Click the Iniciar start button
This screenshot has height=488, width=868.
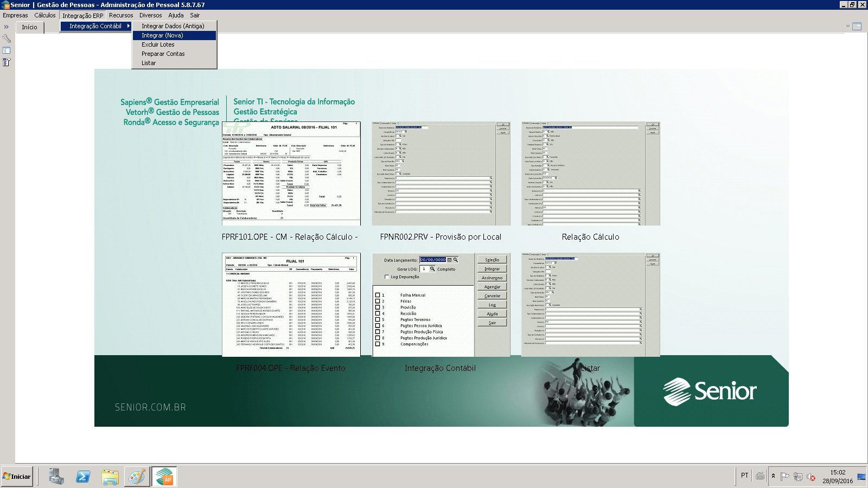click(x=17, y=477)
